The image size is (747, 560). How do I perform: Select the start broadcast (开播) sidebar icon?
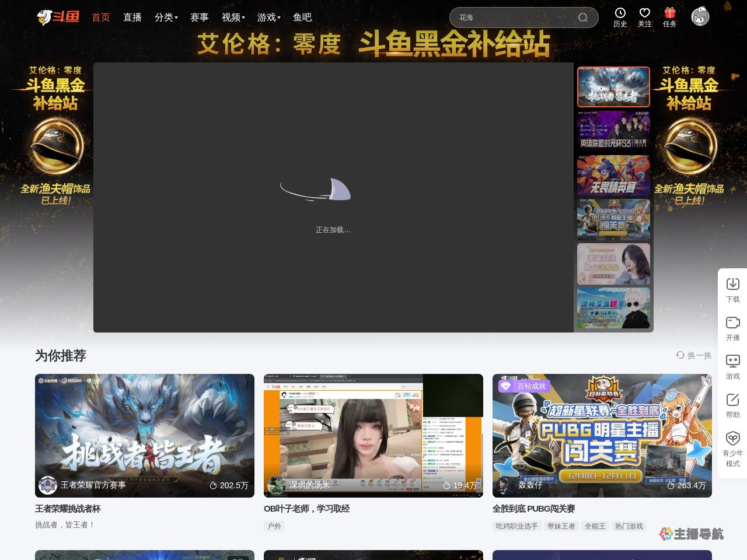tap(732, 328)
